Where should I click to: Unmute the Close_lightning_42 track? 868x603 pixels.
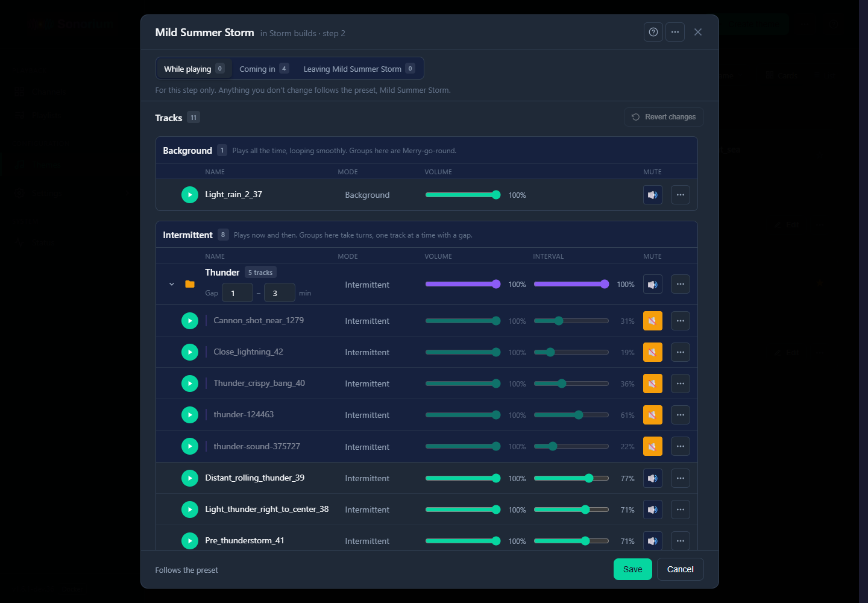[653, 352]
